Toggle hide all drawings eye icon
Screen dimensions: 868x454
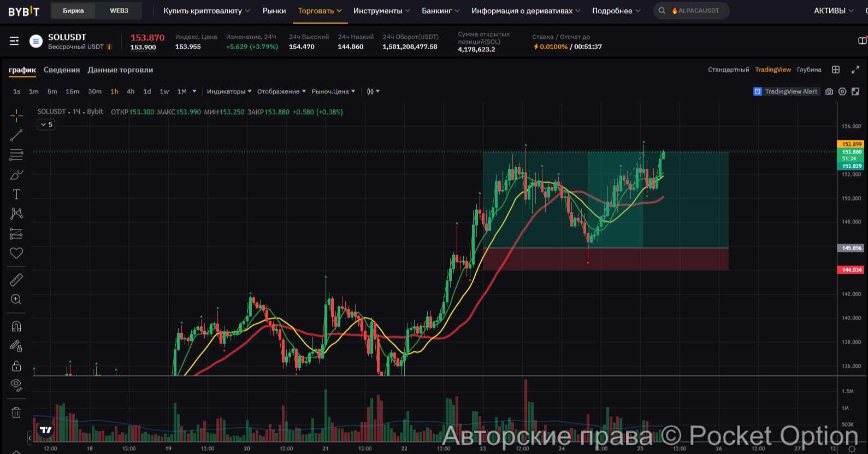16,385
